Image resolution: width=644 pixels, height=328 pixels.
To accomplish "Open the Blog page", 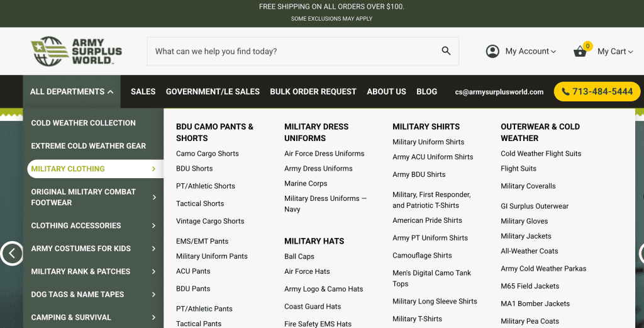I will click(427, 92).
